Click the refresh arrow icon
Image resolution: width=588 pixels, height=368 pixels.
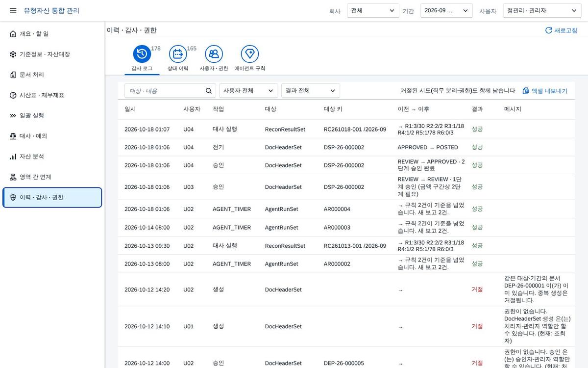(x=549, y=30)
